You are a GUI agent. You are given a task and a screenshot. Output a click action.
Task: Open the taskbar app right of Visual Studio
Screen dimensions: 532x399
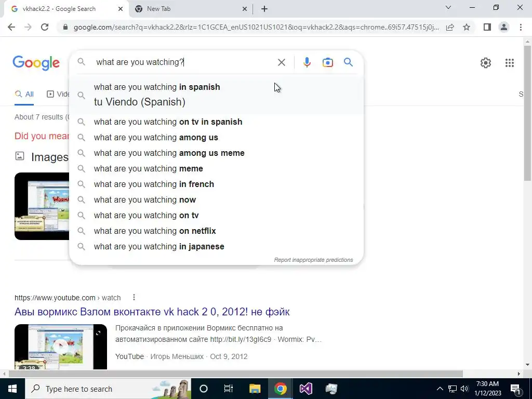[x=331, y=389]
